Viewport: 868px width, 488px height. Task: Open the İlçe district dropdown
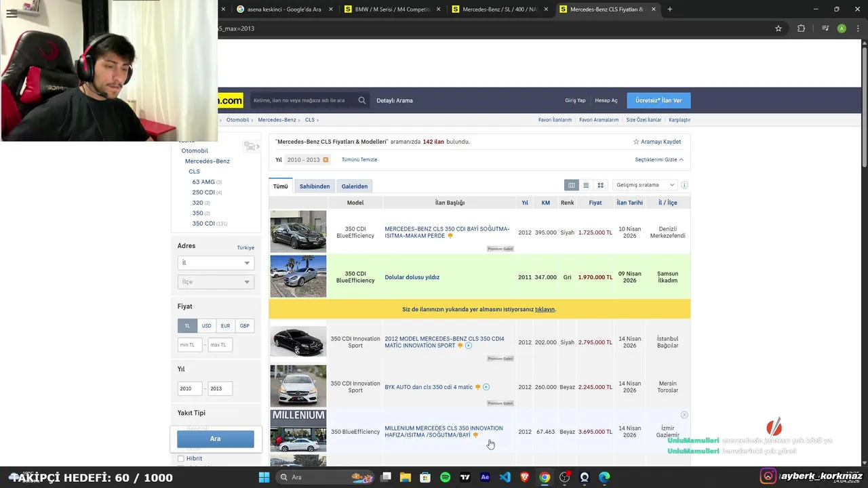tap(216, 282)
